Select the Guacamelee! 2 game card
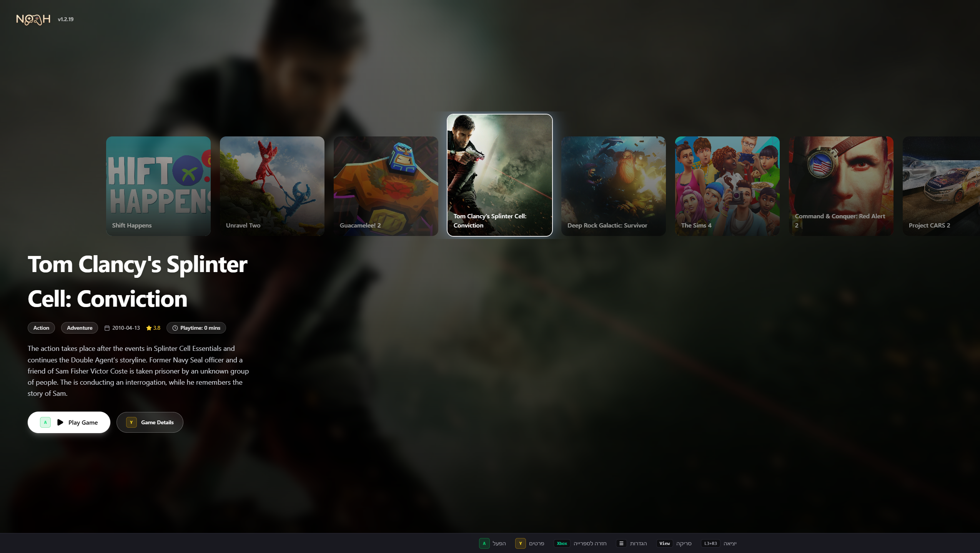Image resolution: width=980 pixels, height=553 pixels. click(386, 186)
